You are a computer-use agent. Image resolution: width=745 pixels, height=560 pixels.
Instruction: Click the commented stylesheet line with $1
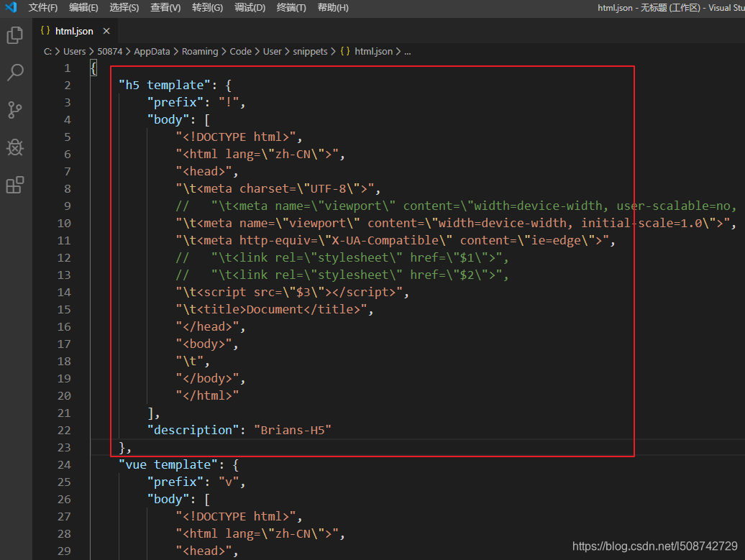342,257
